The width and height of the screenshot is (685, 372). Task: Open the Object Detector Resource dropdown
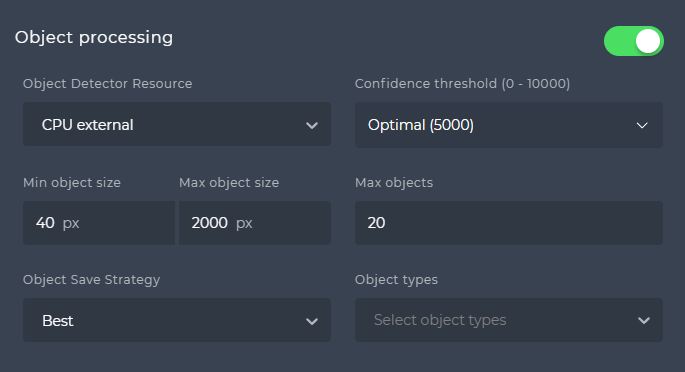[177, 124]
